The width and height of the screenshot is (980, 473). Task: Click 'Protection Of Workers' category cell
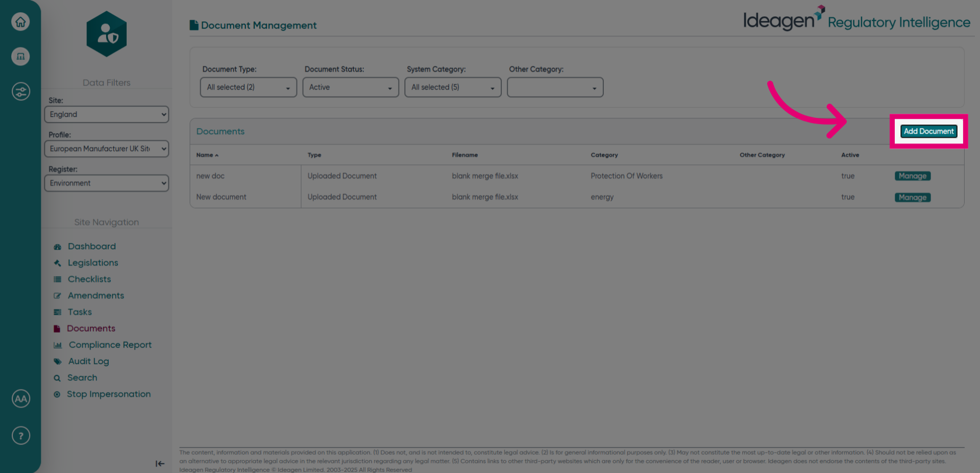(626, 176)
